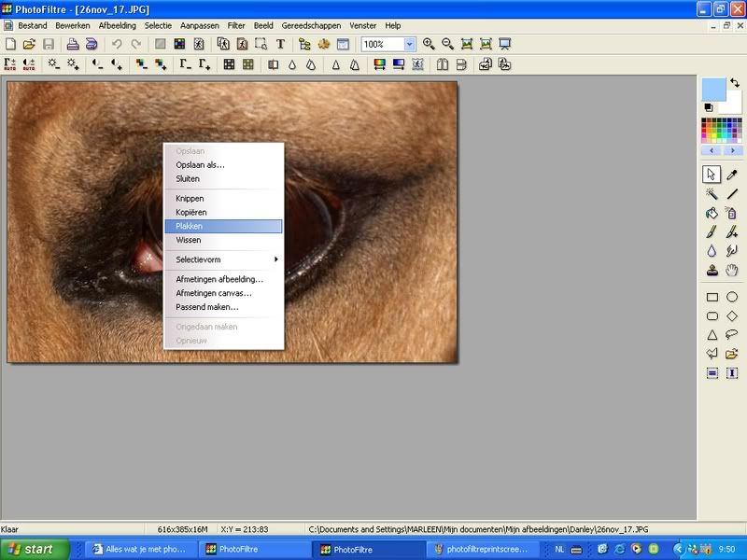Show next palette colors
This screenshot has width=747, height=560.
pos(732,150)
